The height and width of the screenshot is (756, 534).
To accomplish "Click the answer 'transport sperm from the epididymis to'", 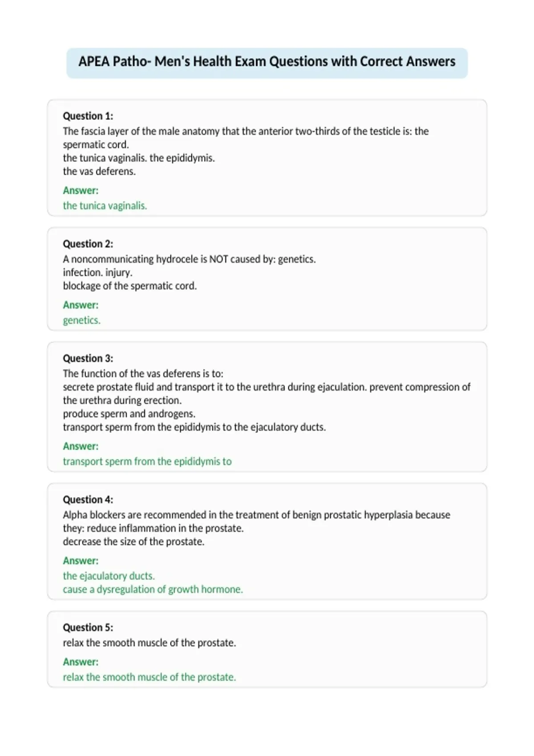I will click(x=147, y=462).
